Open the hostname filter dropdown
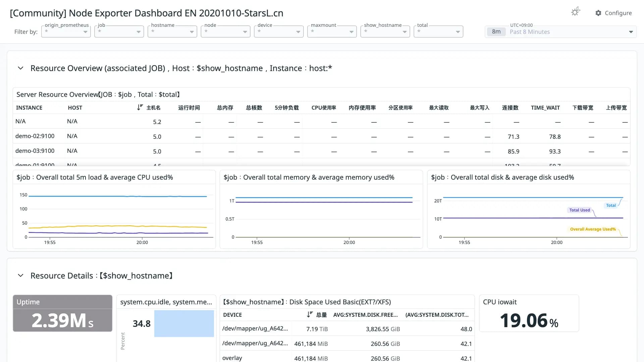This screenshot has width=644, height=362. point(172,32)
